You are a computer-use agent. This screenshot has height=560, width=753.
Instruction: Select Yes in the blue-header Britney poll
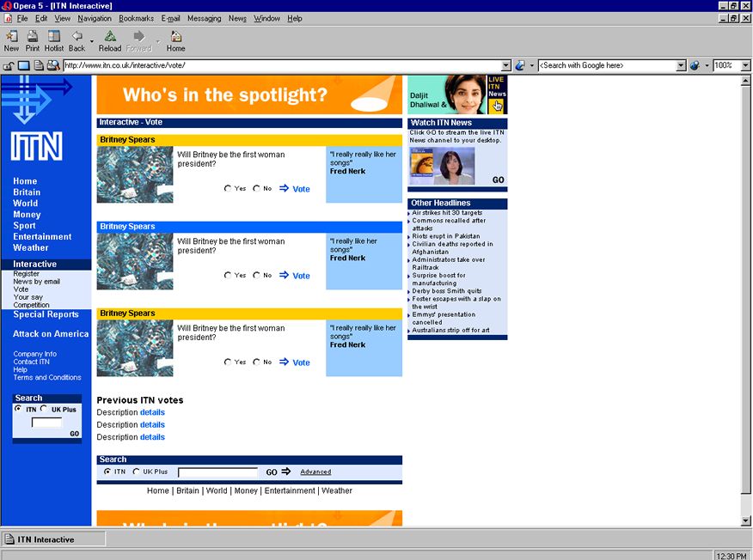pos(228,276)
